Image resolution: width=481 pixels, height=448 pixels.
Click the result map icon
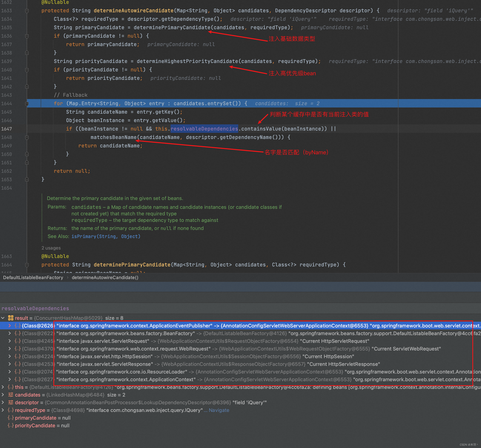point(11,318)
